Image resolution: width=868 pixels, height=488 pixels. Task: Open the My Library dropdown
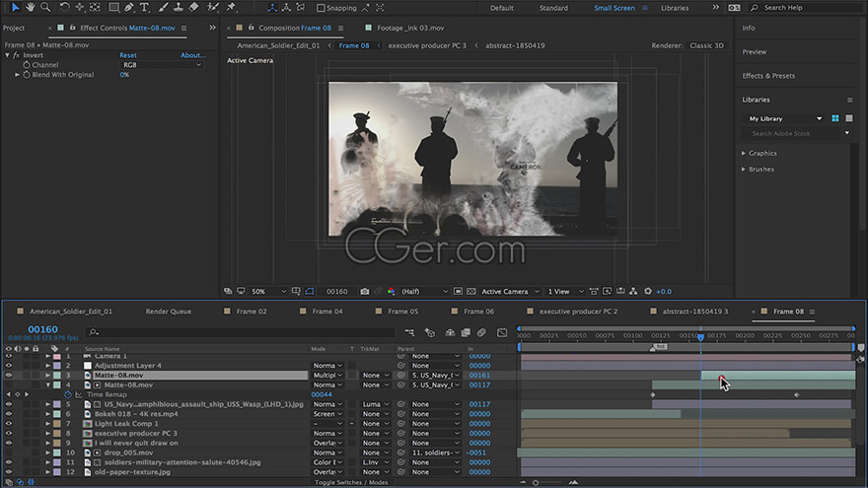[x=784, y=118]
